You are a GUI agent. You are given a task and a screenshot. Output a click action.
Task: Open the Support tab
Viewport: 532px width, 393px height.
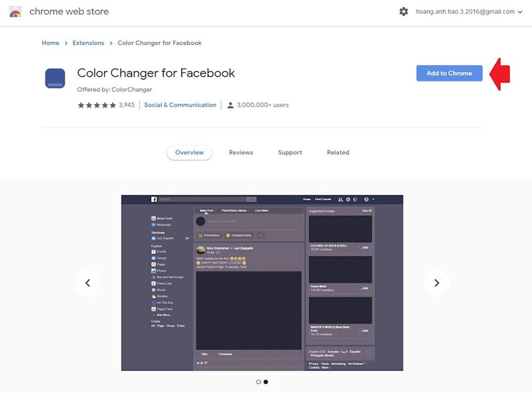tap(290, 152)
